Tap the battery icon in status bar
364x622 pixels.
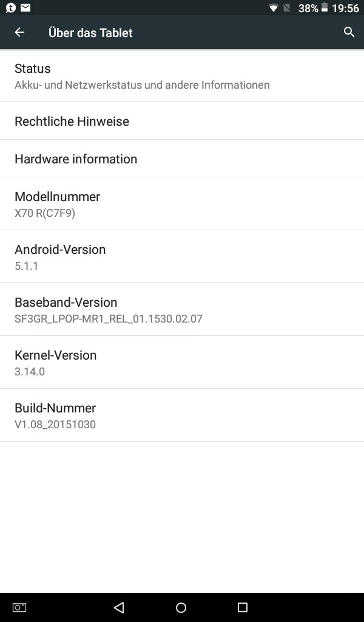coord(325,8)
